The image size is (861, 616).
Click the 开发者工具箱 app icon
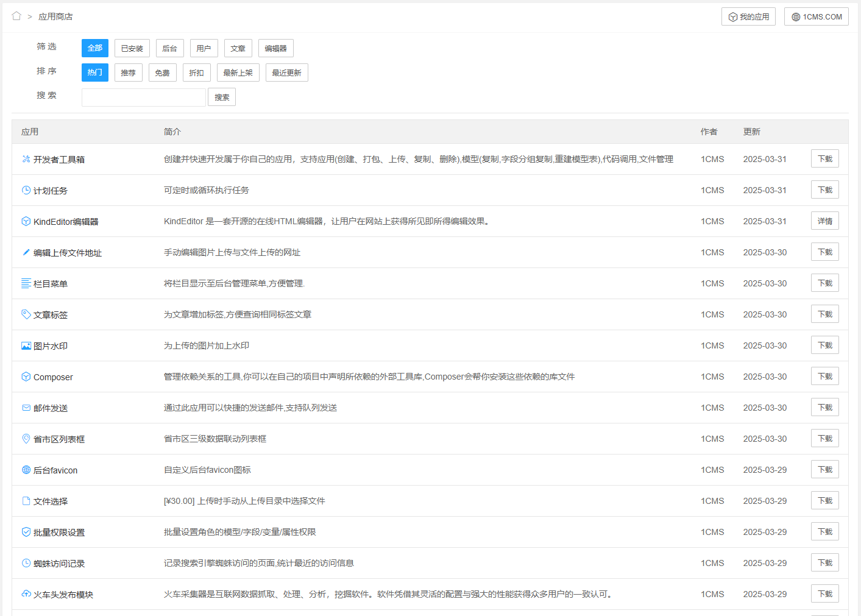coord(26,159)
